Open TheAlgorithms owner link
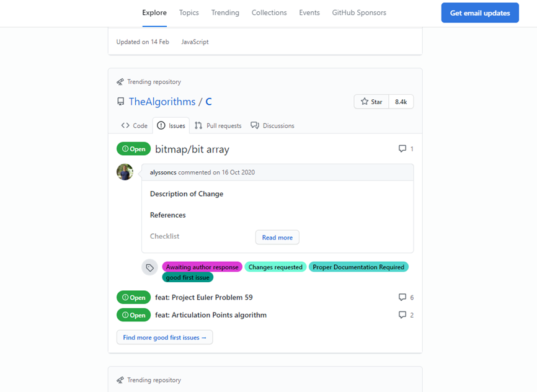 click(x=162, y=102)
